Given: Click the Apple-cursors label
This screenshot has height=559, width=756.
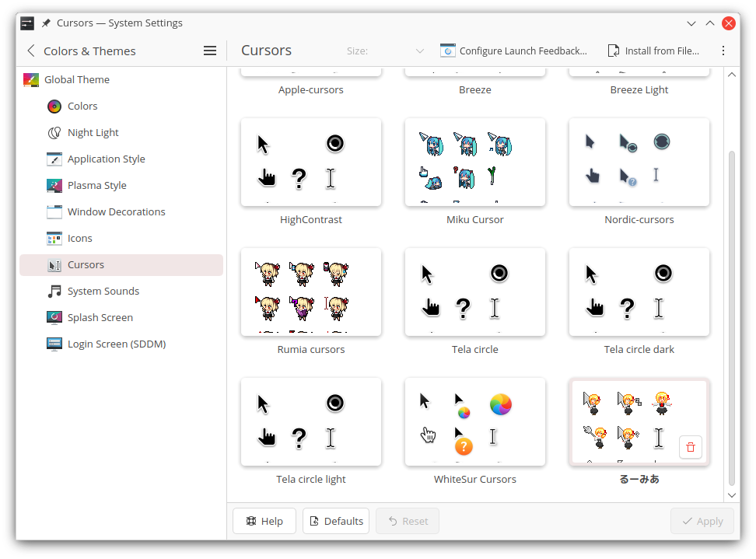Looking at the screenshot, I should (311, 89).
